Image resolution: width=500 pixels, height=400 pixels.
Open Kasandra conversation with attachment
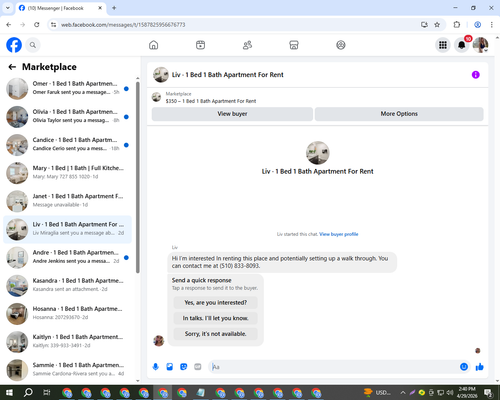click(68, 286)
